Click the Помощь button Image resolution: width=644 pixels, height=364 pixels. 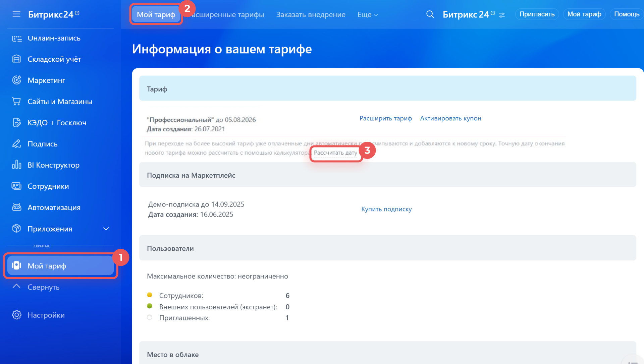(x=627, y=14)
